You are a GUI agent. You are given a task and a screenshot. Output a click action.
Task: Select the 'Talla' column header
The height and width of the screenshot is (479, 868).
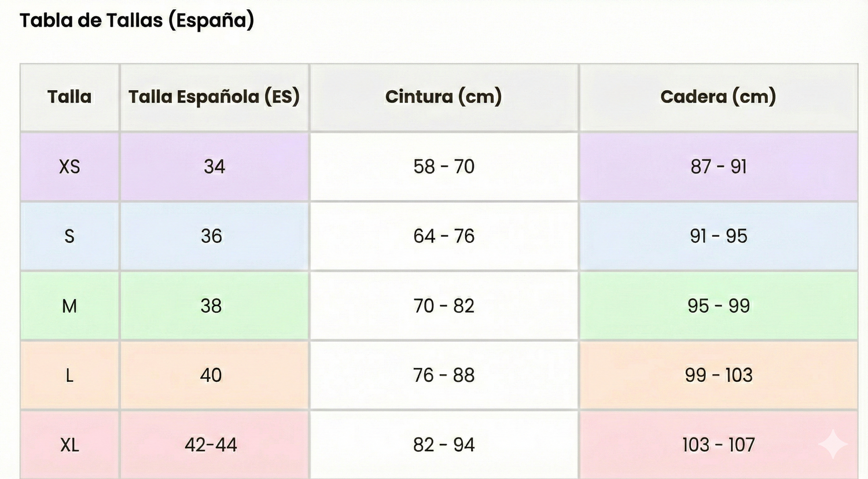(x=69, y=97)
